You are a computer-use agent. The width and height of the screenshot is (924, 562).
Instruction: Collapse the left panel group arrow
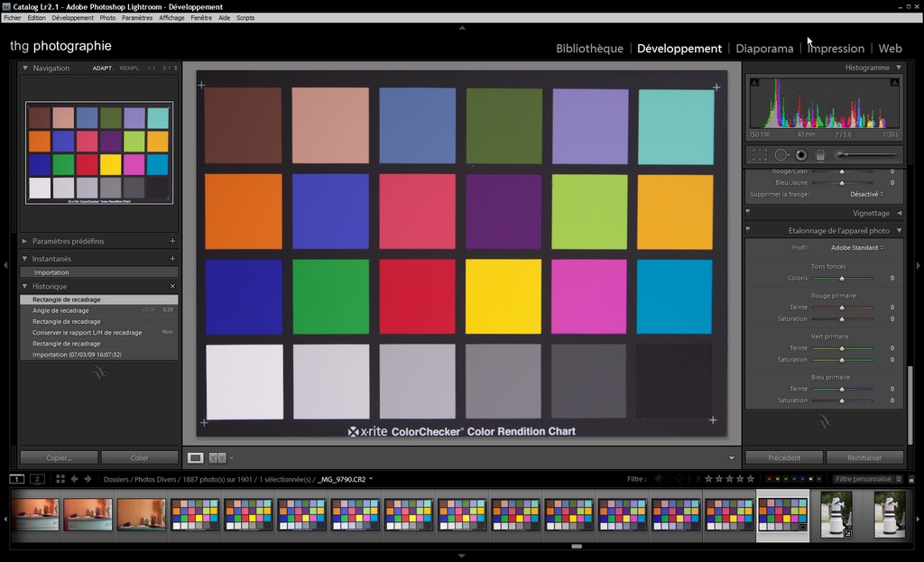(x=5, y=265)
